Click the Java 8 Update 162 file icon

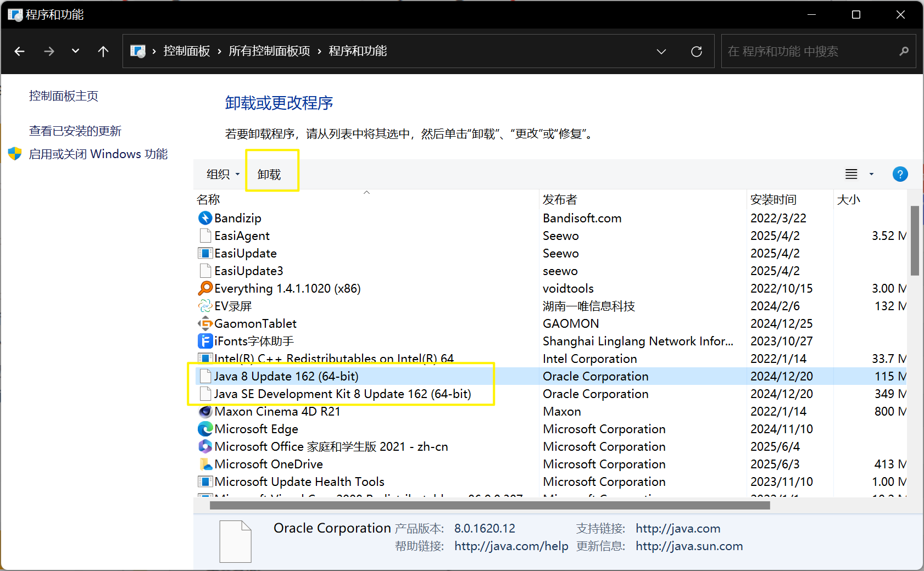pyautogui.click(x=205, y=376)
